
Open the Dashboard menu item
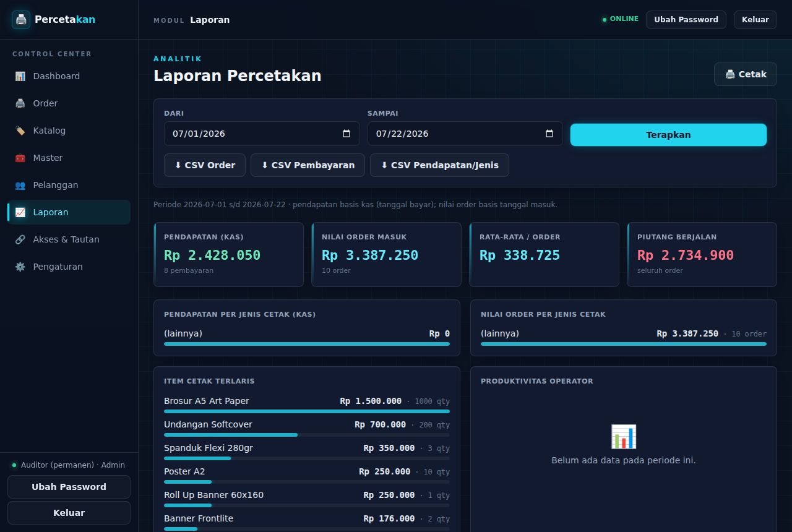point(69,76)
